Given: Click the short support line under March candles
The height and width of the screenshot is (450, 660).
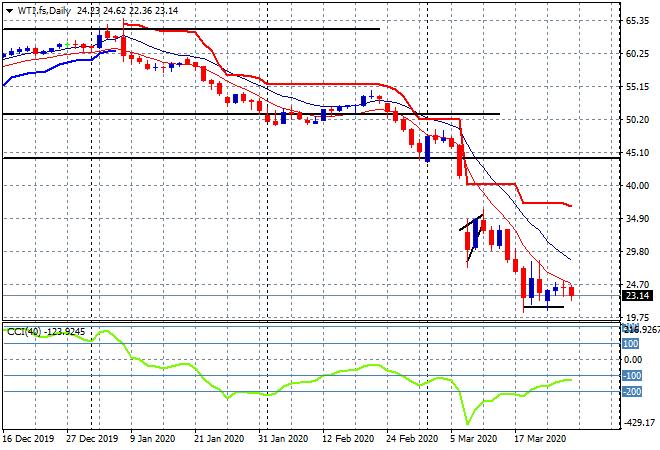Looking at the screenshot, I should pyautogui.click(x=543, y=307).
